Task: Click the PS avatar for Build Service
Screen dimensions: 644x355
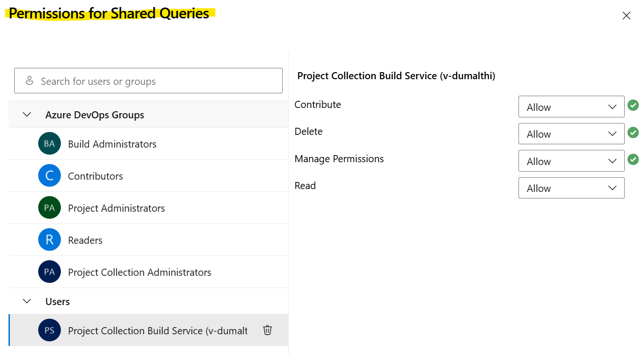Action: [50, 330]
